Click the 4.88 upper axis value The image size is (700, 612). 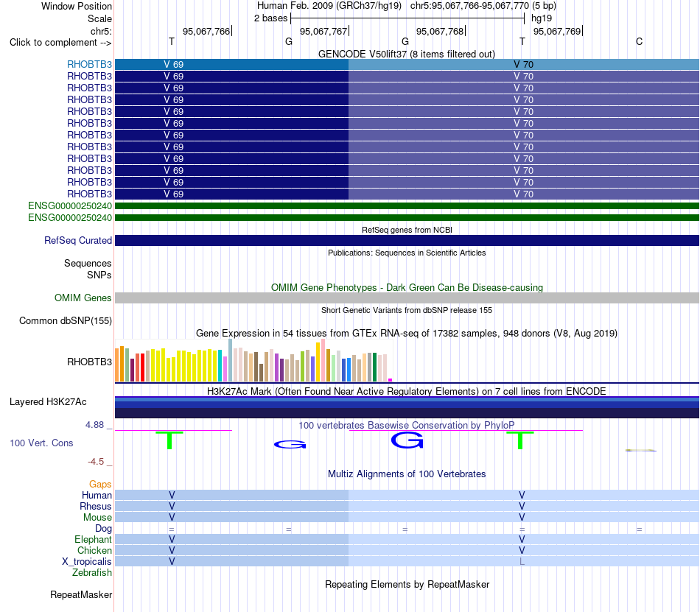pyautogui.click(x=94, y=425)
